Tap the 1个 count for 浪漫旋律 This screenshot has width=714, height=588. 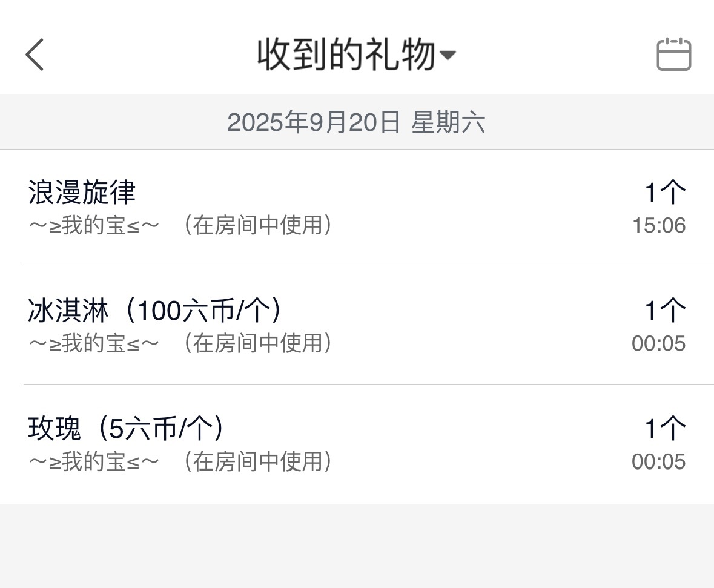(x=665, y=193)
